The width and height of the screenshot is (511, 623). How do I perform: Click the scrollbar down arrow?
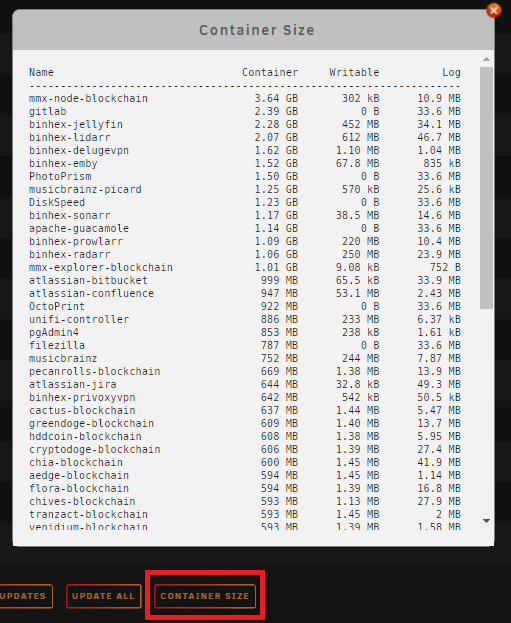(x=486, y=521)
